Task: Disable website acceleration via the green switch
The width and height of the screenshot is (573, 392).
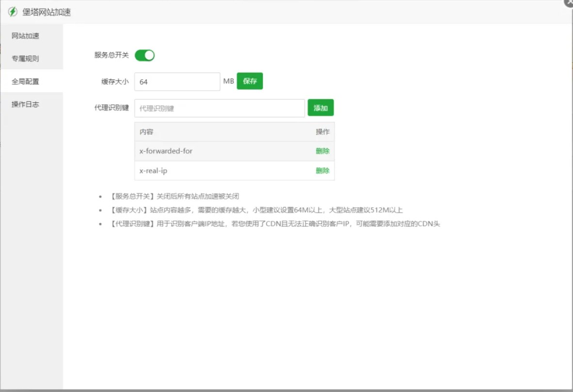Action: click(x=145, y=55)
